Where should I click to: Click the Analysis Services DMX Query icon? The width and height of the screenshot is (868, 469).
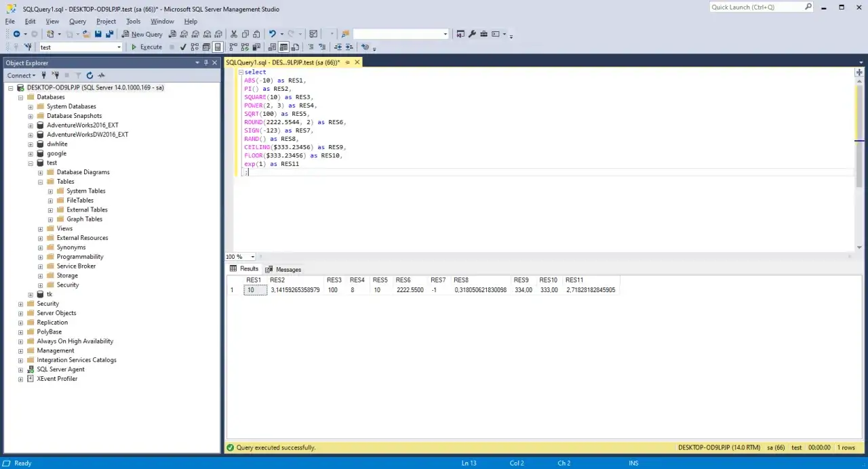pos(195,34)
